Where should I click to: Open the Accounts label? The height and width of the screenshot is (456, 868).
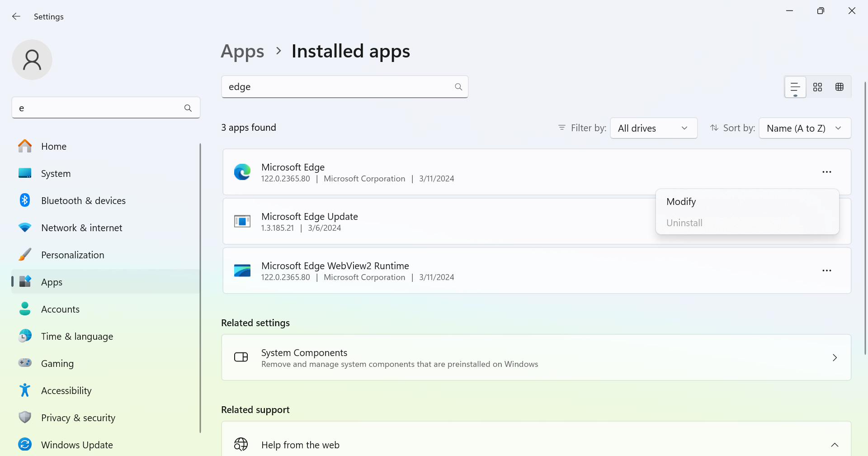pos(60,309)
